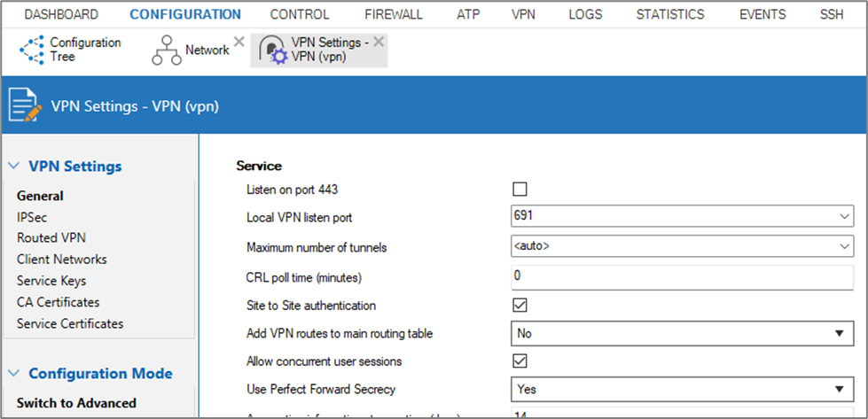Click Switch to Advanced link

pos(76,403)
